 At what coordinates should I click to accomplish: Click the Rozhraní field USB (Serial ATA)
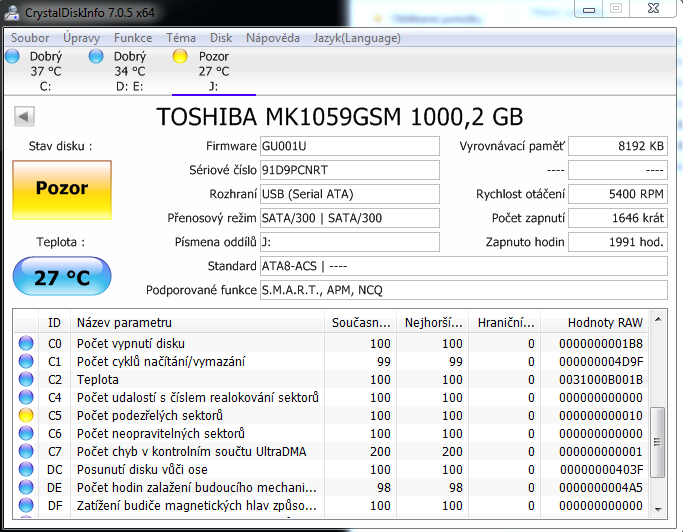click(x=350, y=194)
